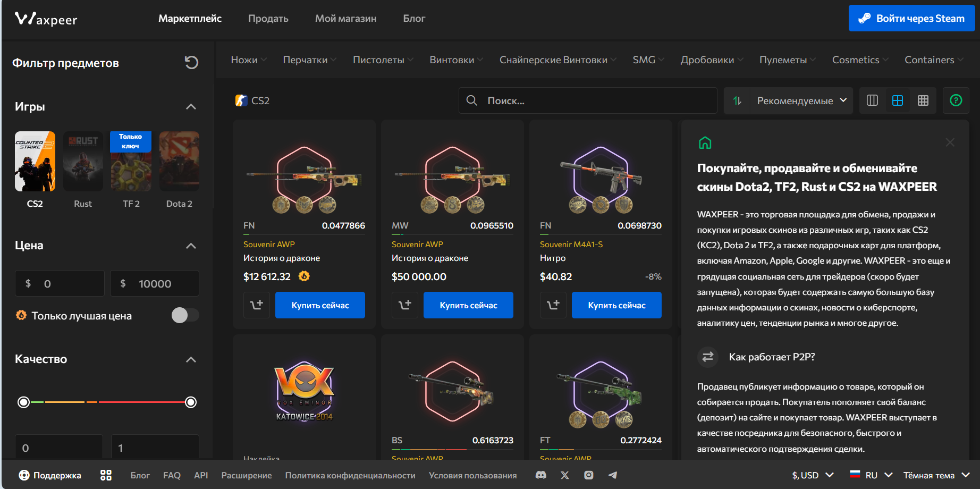Click the right quality slider handle

coord(191,402)
